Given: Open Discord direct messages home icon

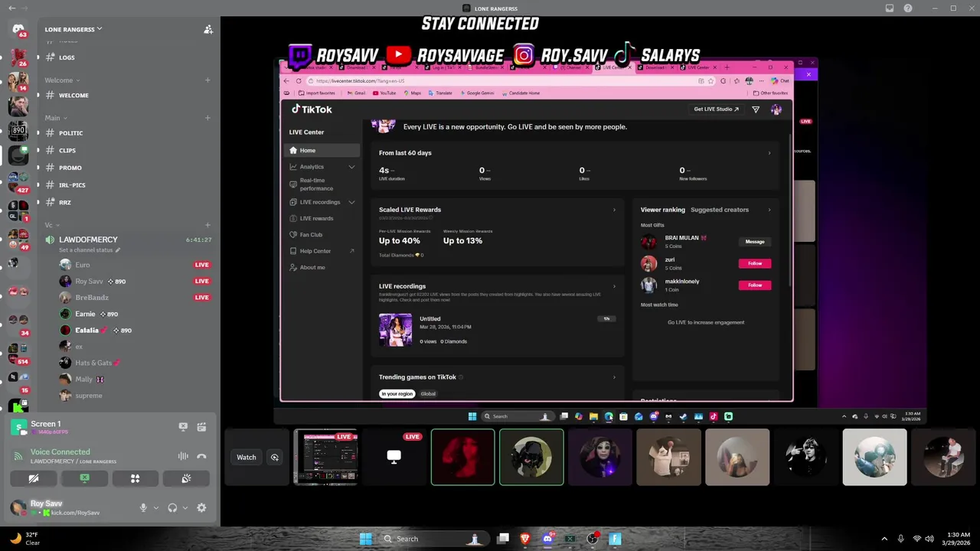Looking at the screenshot, I should click(18, 29).
